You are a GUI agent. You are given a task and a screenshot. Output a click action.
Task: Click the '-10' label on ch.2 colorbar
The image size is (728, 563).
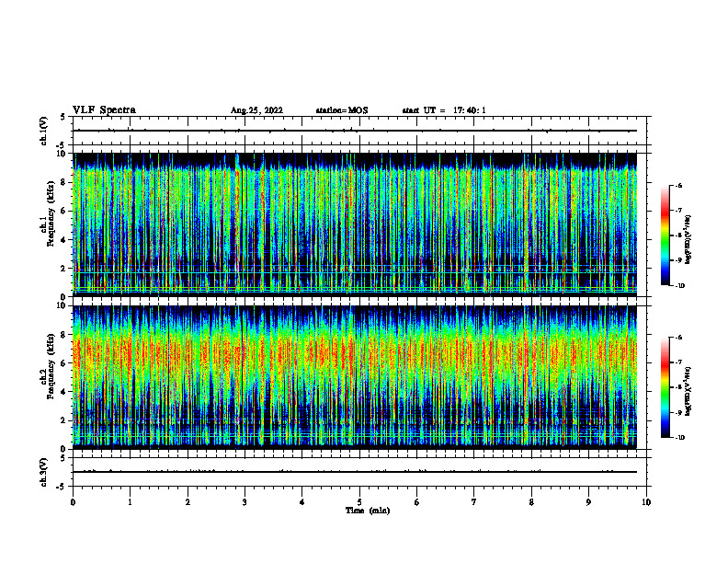pos(679,438)
